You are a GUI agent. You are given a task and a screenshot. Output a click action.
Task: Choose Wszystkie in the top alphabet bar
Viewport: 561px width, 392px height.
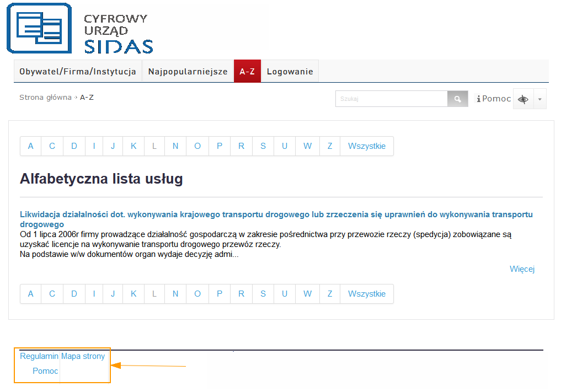coord(367,146)
